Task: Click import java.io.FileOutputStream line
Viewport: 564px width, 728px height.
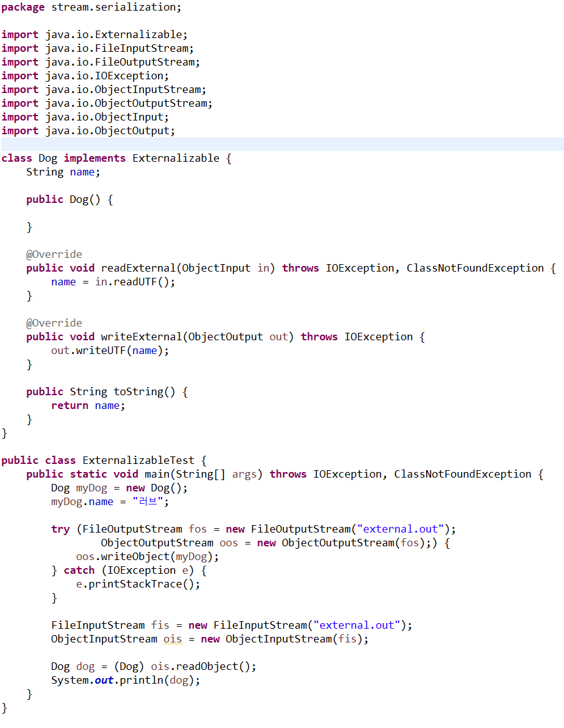Action: 100,62
